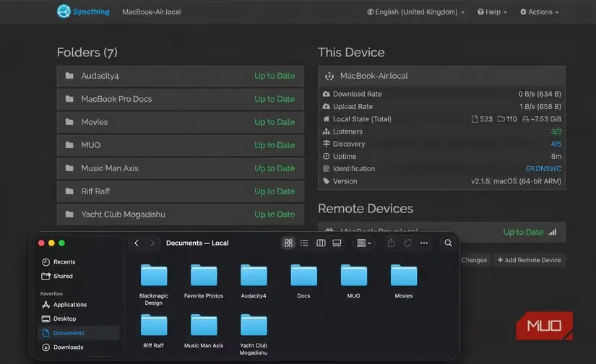Select Downloads in the Finder sidebar

click(x=79, y=347)
